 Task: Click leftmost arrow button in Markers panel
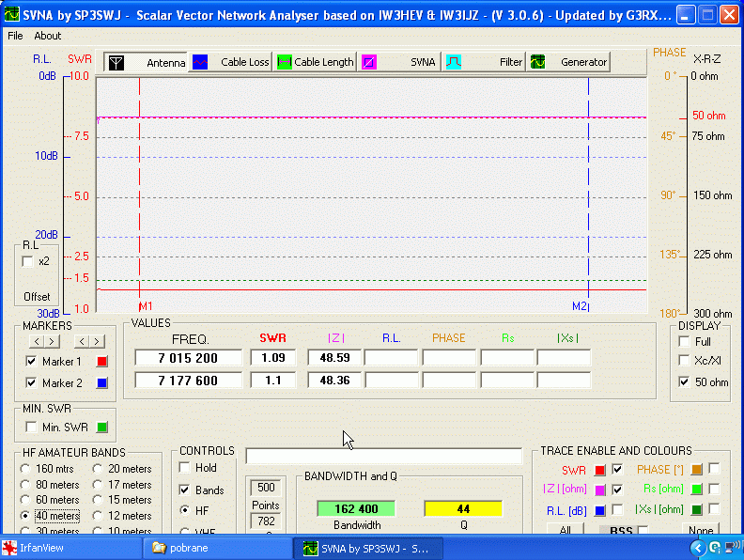point(39,341)
